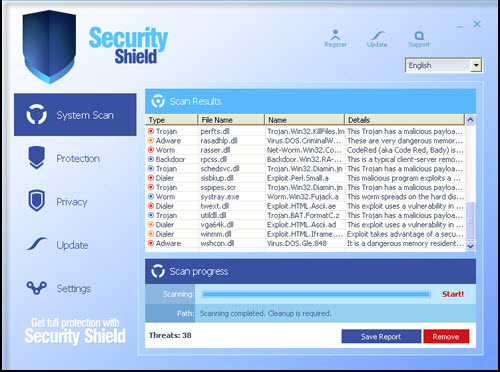This screenshot has height=372, width=500.
Task: Select the perfts.dll file name
Action: [215, 131]
